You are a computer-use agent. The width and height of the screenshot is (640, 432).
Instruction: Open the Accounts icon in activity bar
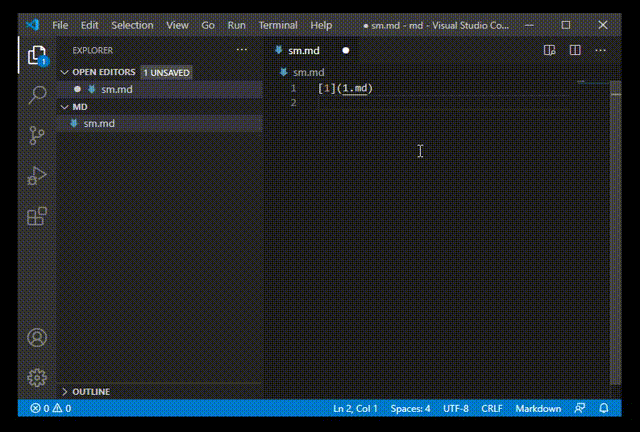(37, 338)
